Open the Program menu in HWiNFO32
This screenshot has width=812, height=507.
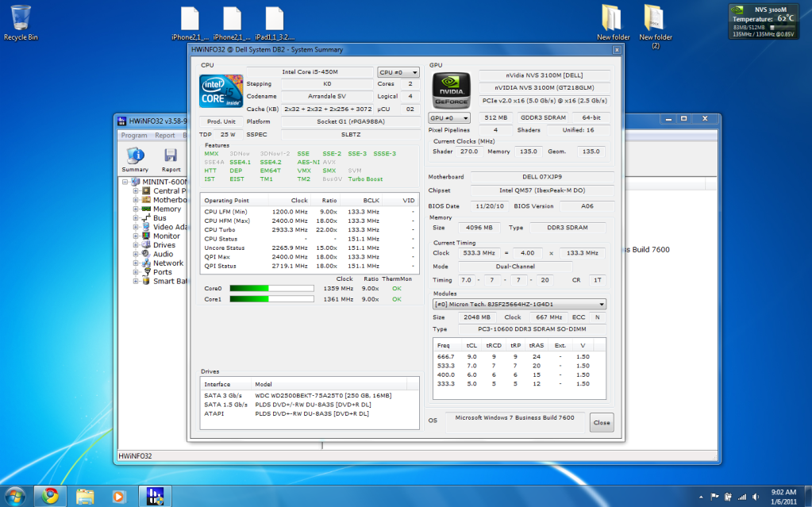(x=134, y=135)
